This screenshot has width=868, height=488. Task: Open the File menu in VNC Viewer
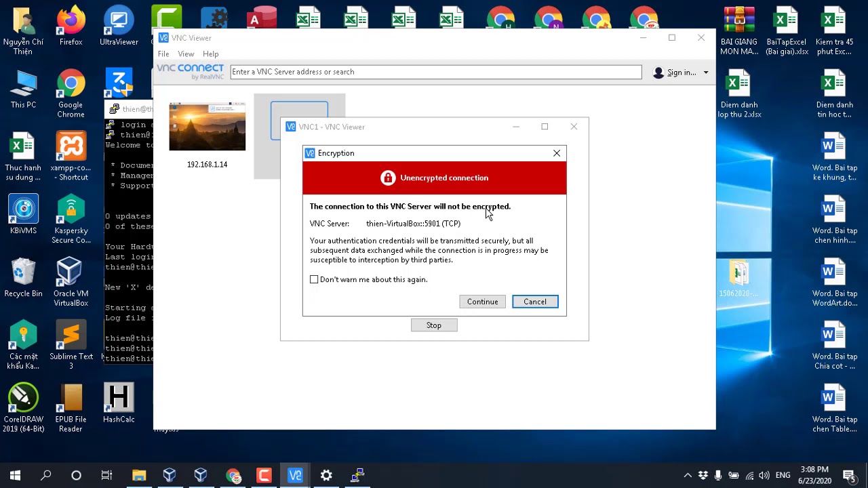tap(163, 54)
